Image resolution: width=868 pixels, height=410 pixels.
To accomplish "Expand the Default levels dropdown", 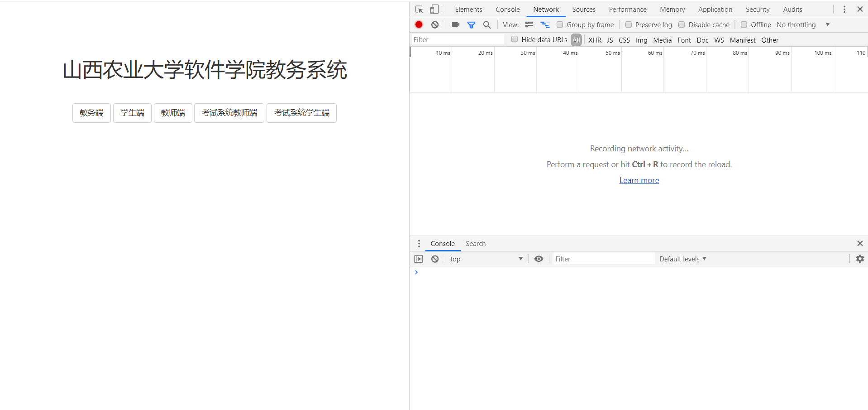I will pyautogui.click(x=682, y=259).
